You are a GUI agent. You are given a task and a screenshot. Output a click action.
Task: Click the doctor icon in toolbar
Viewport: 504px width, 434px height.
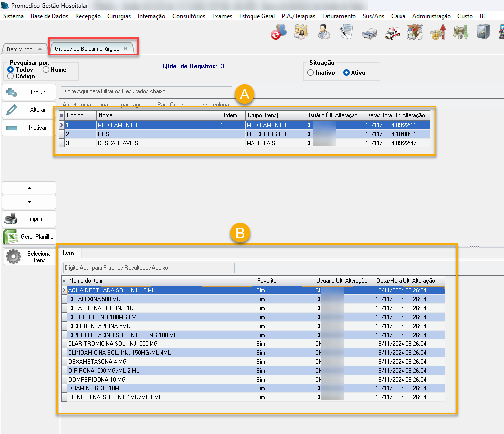point(324,32)
